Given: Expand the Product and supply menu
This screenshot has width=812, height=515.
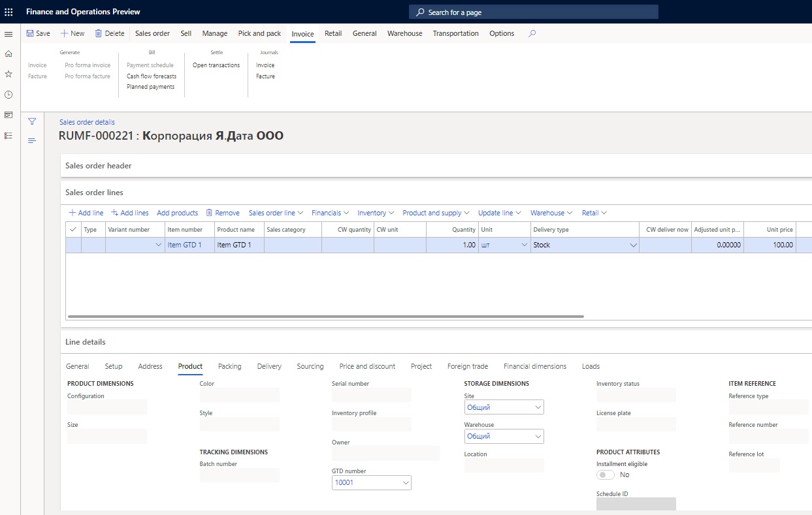Looking at the screenshot, I should [x=436, y=213].
